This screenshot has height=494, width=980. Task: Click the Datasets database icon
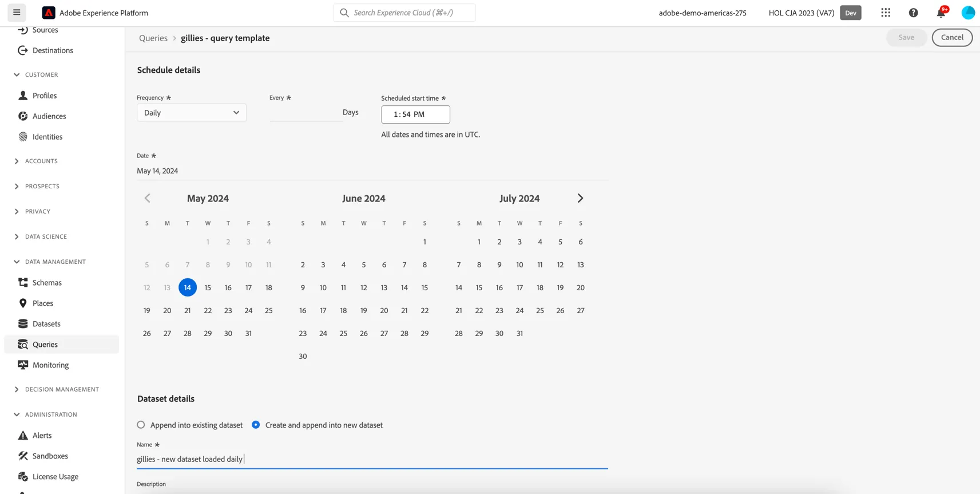click(x=23, y=324)
